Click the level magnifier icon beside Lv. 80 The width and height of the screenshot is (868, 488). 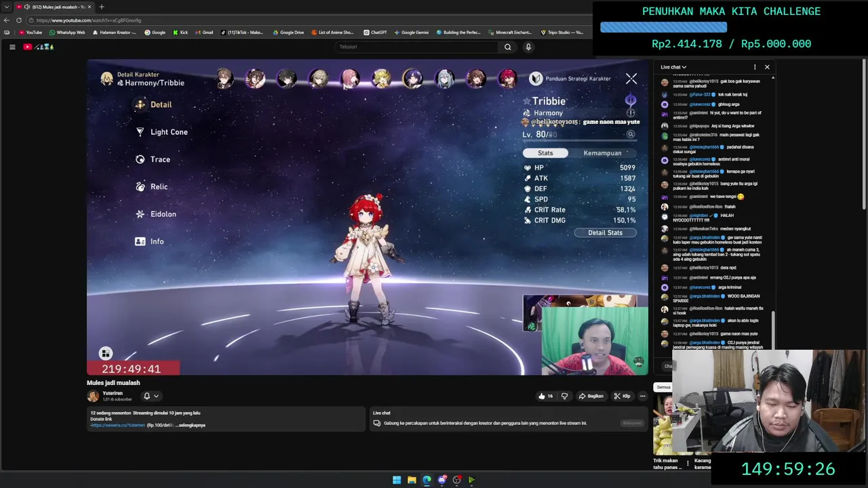pos(631,134)
